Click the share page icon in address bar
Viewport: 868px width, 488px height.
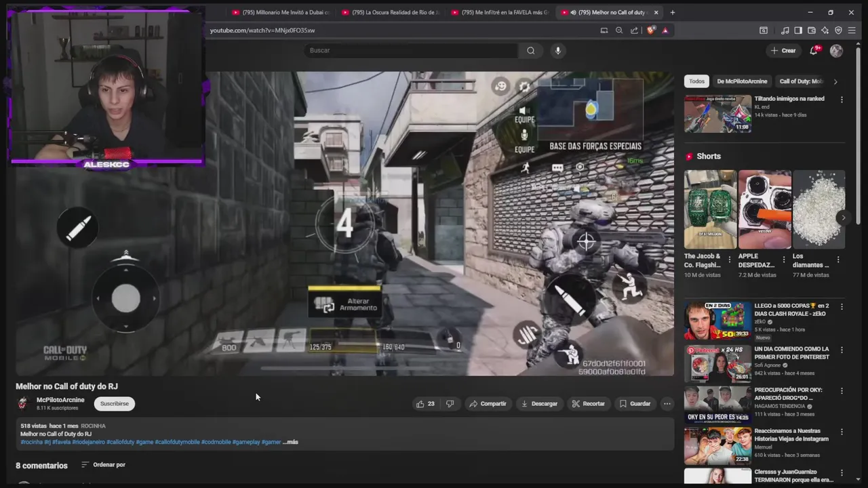point(634,30)
